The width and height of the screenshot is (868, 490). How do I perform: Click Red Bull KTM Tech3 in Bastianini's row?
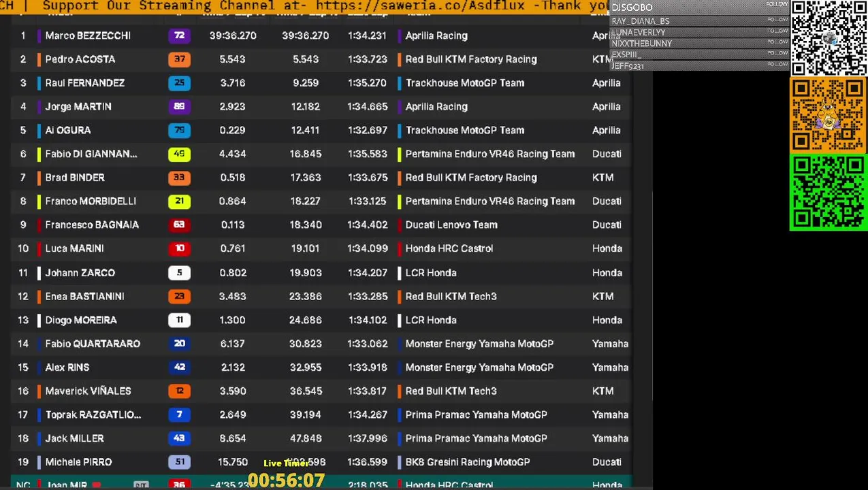451,297
